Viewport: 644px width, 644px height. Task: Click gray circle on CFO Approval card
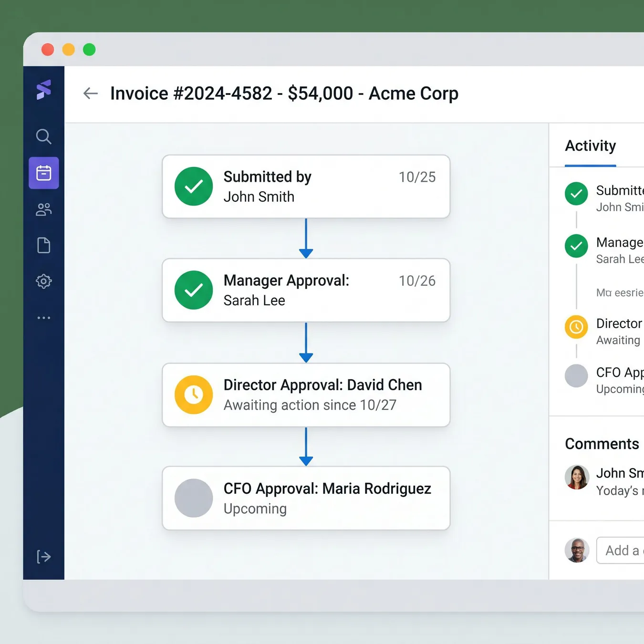click(194, 498)
